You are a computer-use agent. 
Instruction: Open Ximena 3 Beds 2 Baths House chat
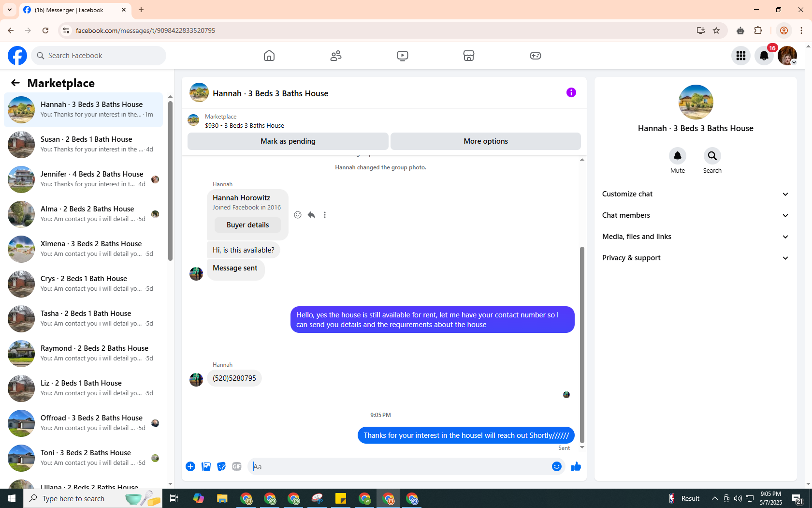(83, 249)
